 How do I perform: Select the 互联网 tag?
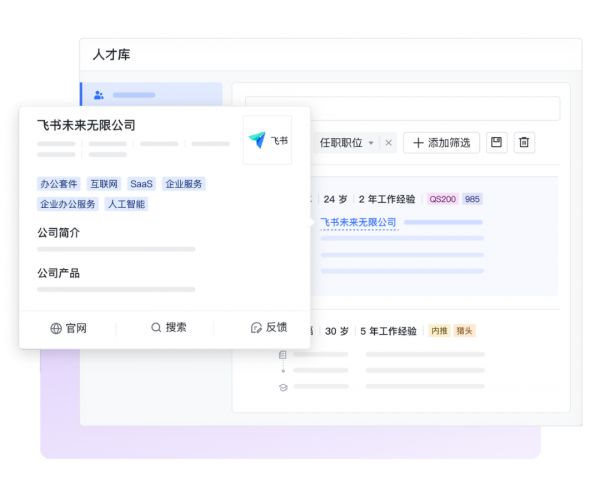[x=103, y=184]
